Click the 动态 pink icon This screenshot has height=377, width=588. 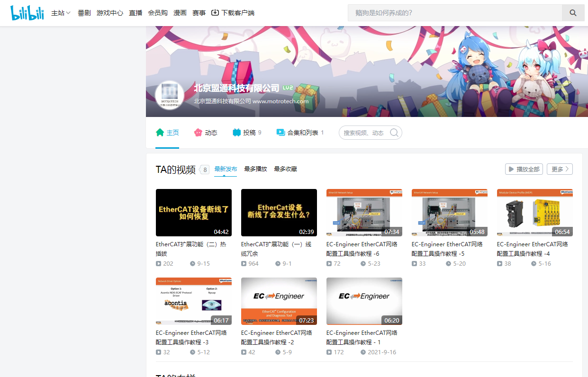198,133
